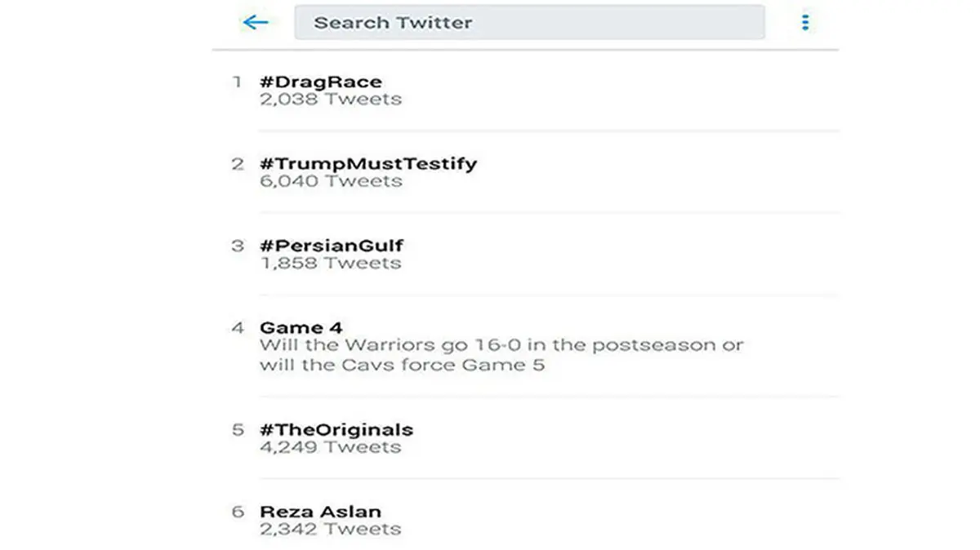Click rank number 5 beside #TheOriginals
This screenshot has width=980, height=550.
click(238, 429)
